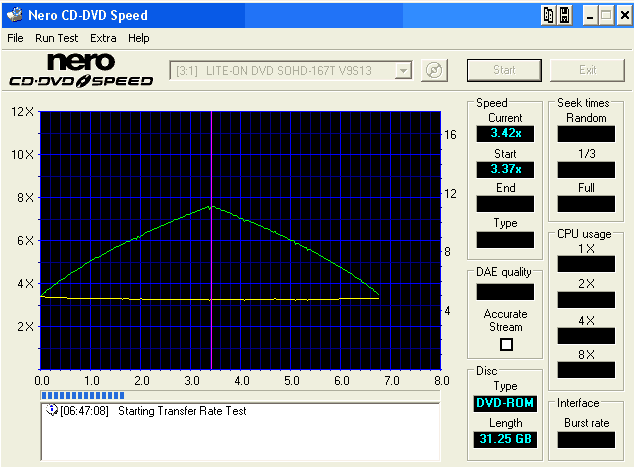
Task: Close the Nero CD-DVD Speed window
Action: (624, 16)
